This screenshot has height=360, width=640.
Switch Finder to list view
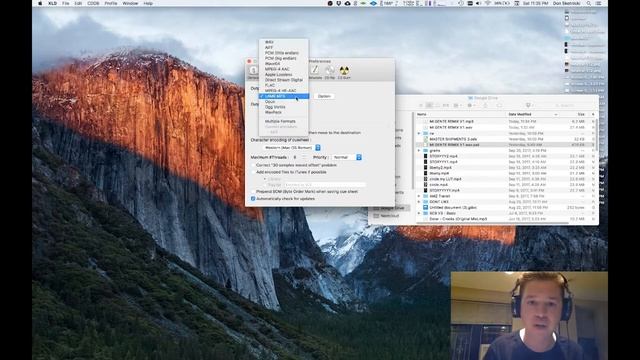429,105
